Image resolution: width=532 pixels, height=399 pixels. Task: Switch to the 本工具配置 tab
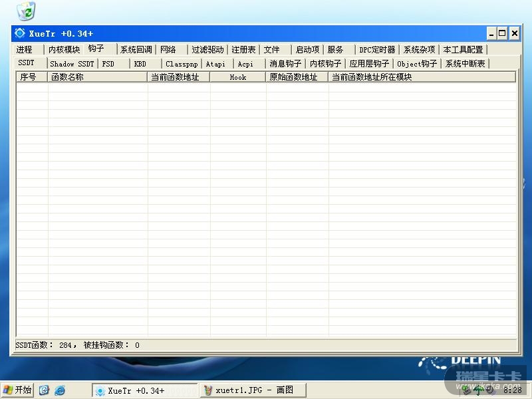(464, 49)
